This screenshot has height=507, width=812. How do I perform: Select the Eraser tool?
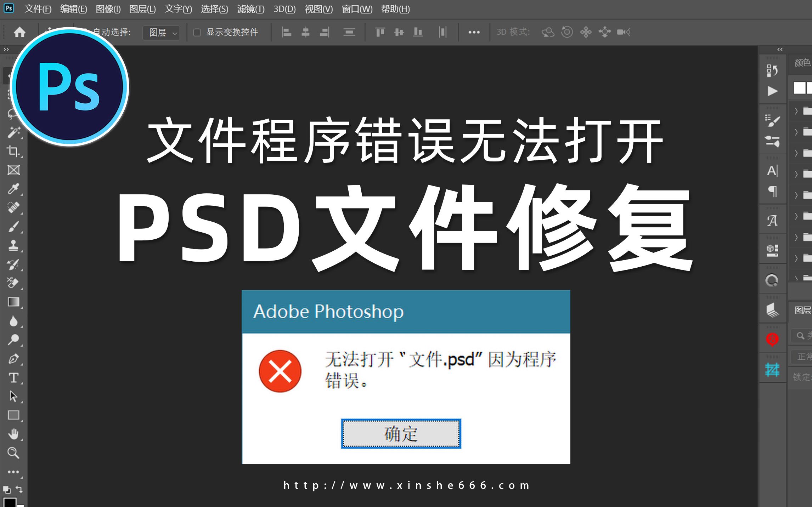coord(14,283)
